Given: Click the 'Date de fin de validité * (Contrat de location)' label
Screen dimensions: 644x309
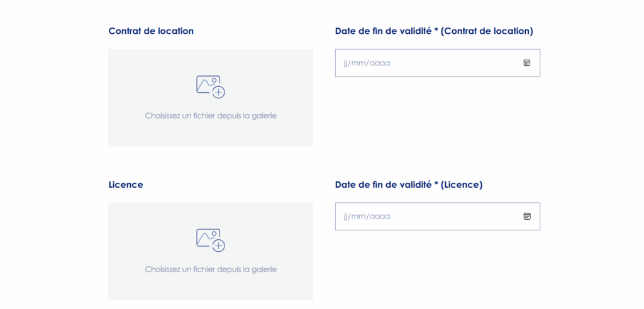Looking at the screenshot, I should click(x=434, y=31).
